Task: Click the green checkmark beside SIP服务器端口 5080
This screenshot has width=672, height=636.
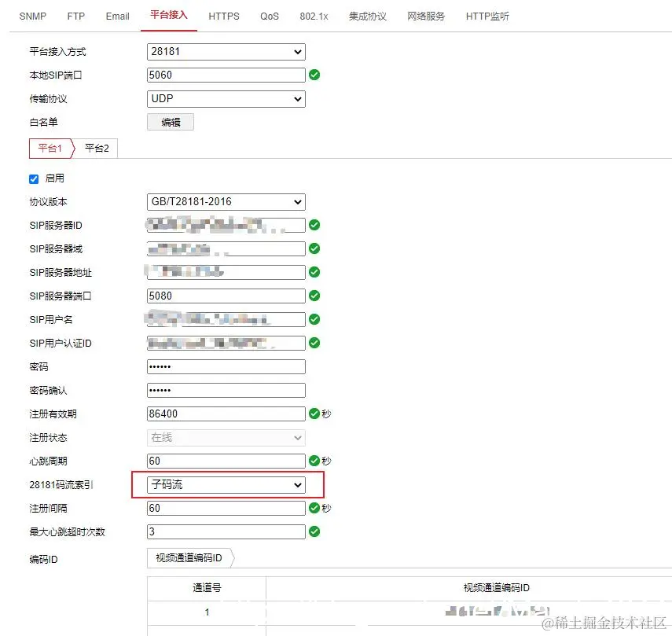Action: click(314, 296)
